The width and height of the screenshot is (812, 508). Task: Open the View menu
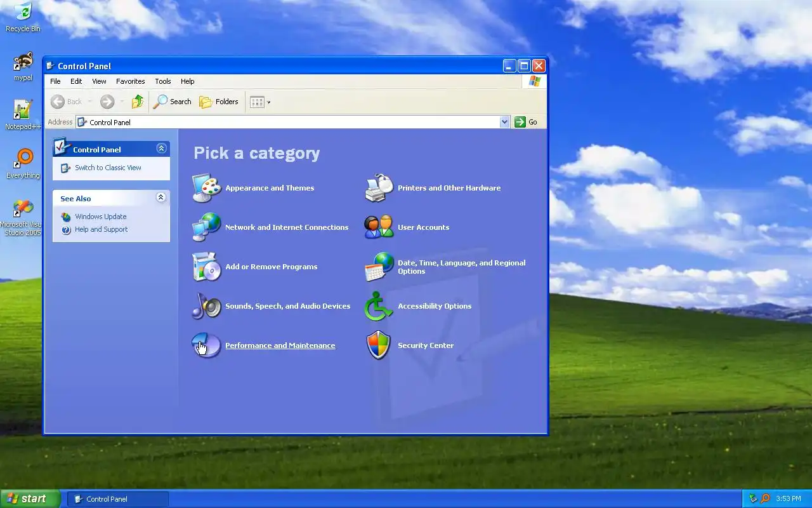99,81
